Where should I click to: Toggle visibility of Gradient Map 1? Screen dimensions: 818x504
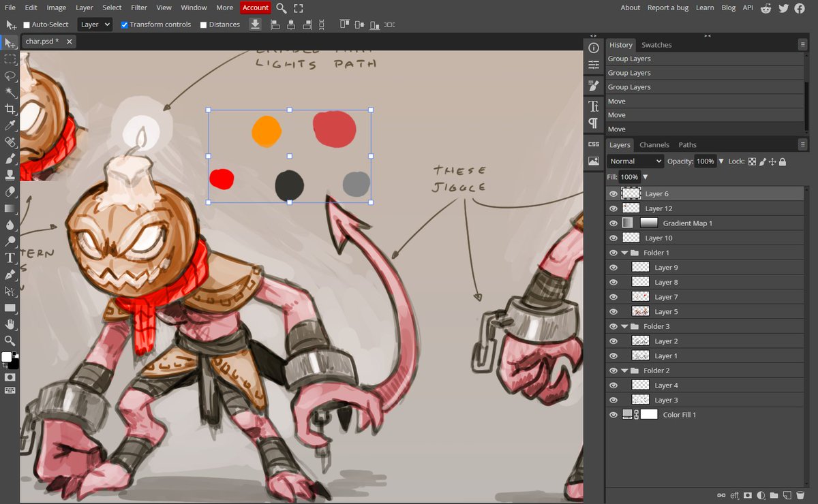click(613, 223)
